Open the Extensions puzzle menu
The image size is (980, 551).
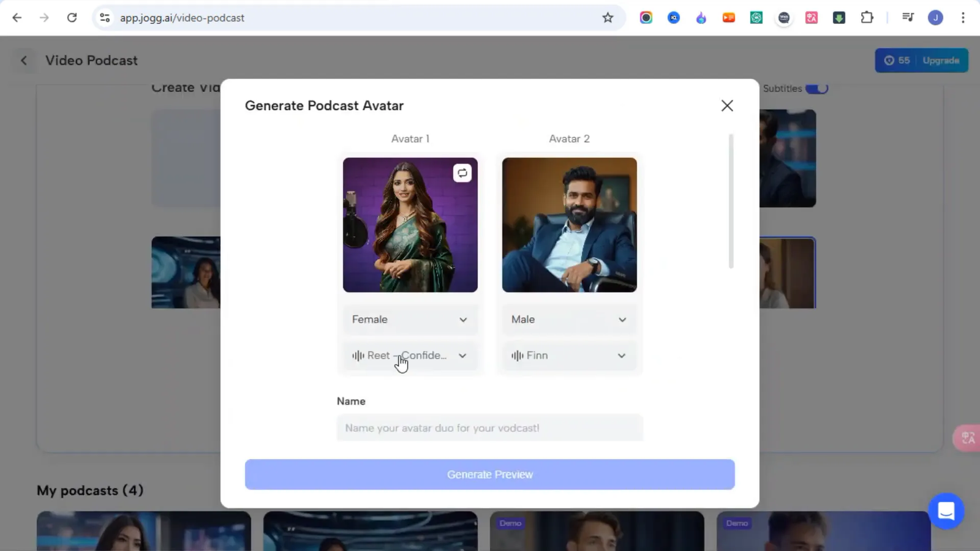[867, 18]
